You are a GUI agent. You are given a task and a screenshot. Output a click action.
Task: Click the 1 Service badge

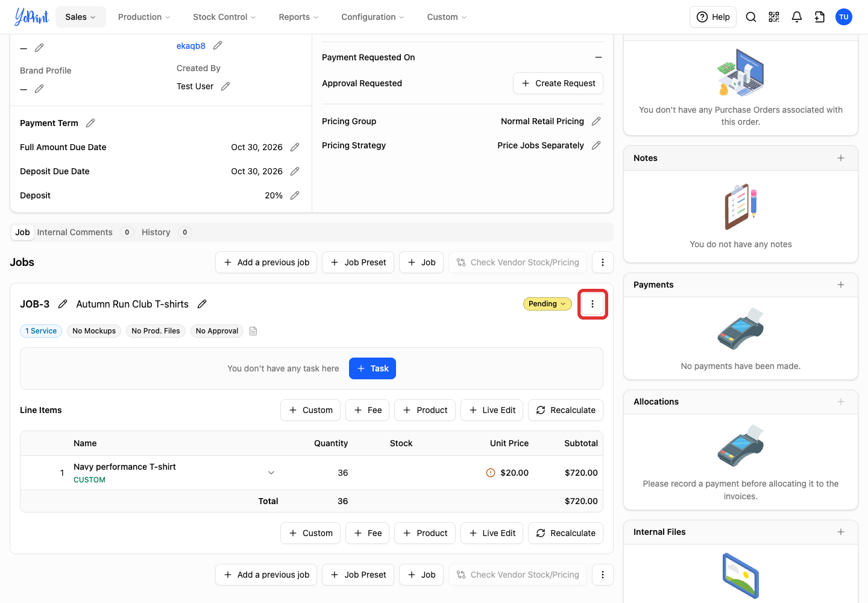click(x=41, y=331)
